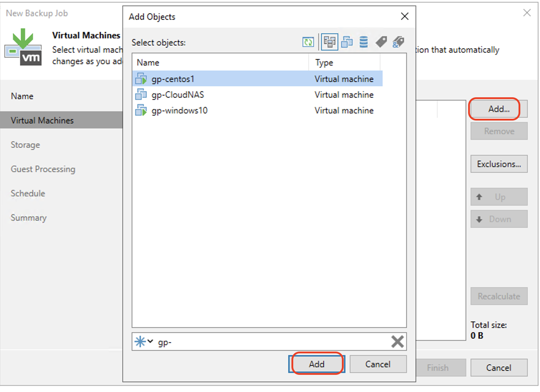Switch to the single tag view icon

(381, 42)
